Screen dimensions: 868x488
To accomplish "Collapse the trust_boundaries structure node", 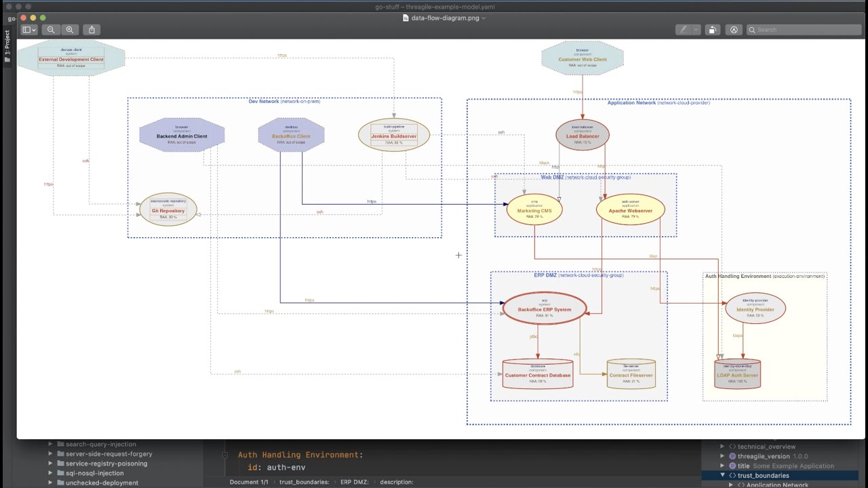I will 722,475.
